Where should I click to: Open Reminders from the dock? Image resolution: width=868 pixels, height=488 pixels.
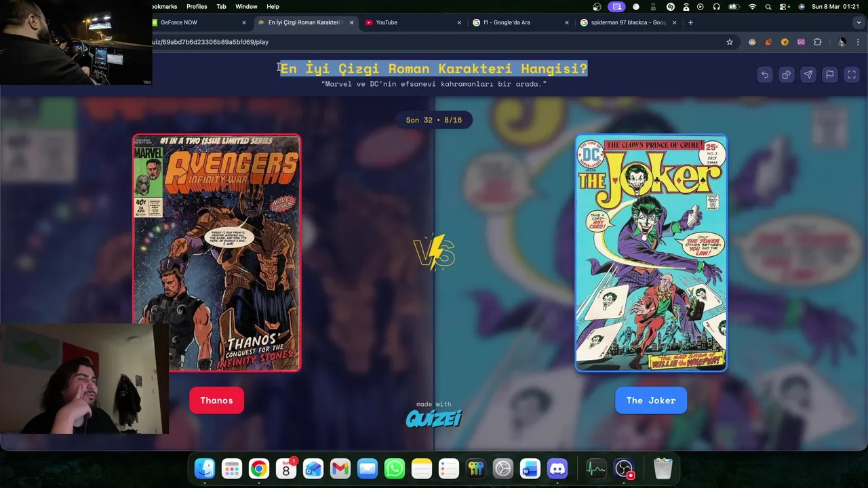click(x=449, y=468)
